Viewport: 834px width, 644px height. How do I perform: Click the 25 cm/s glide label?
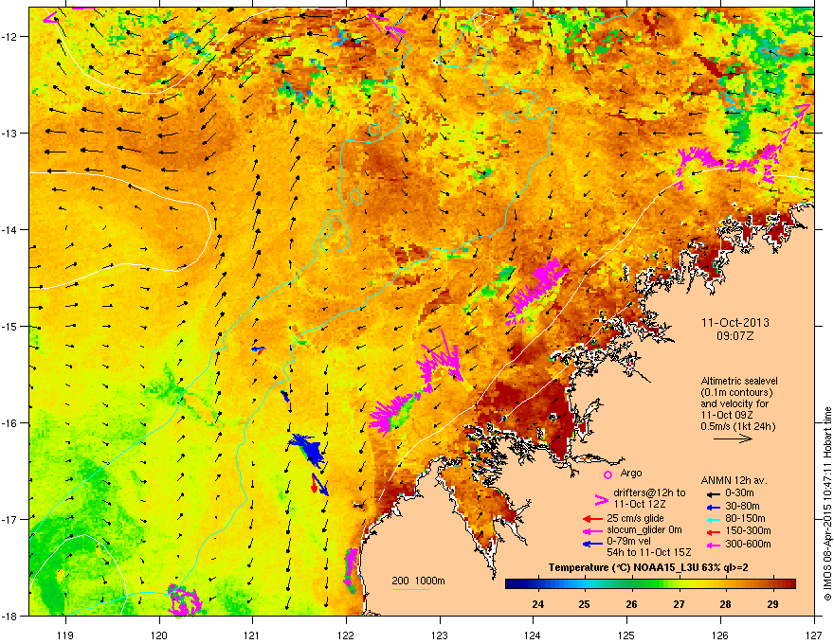[635, 518]
